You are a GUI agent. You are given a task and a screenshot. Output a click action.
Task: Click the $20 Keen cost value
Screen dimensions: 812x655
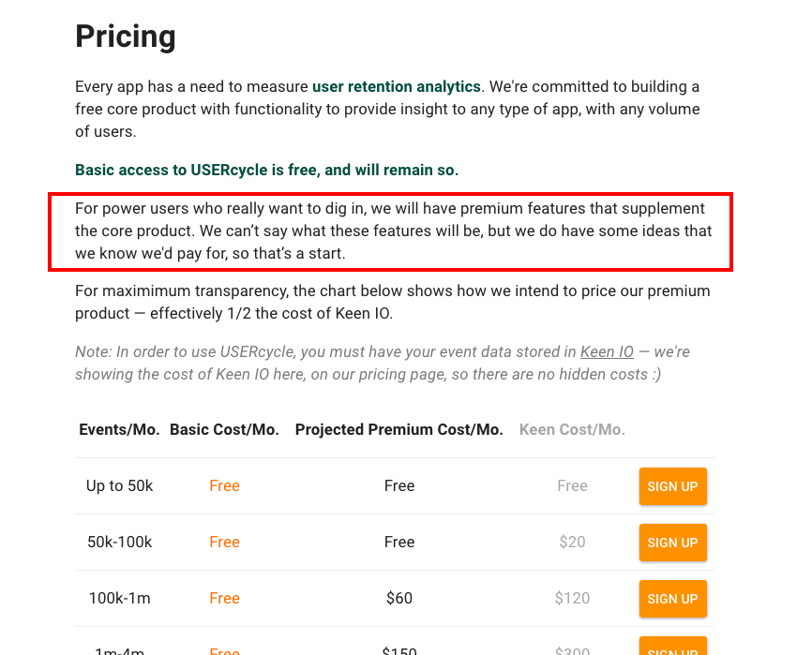(572, 542)
